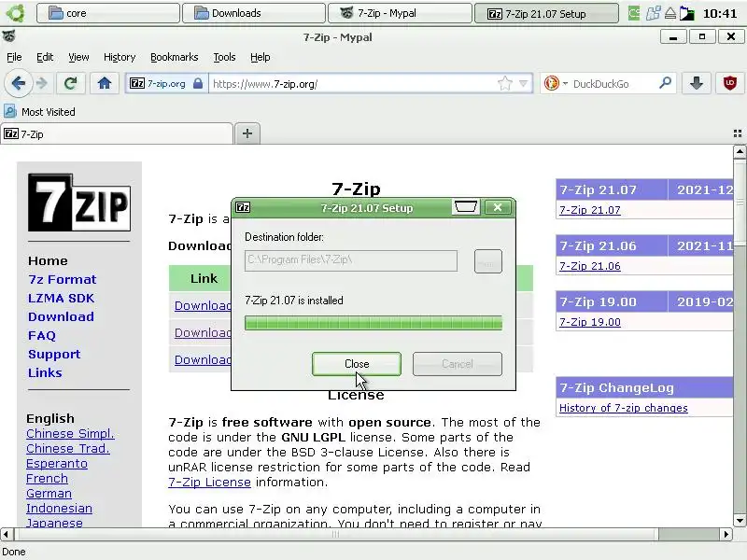This screenshot has width=747, height=560.
Task: Click the horizontal scrollbar right arrow
Action: click(726, 534)
